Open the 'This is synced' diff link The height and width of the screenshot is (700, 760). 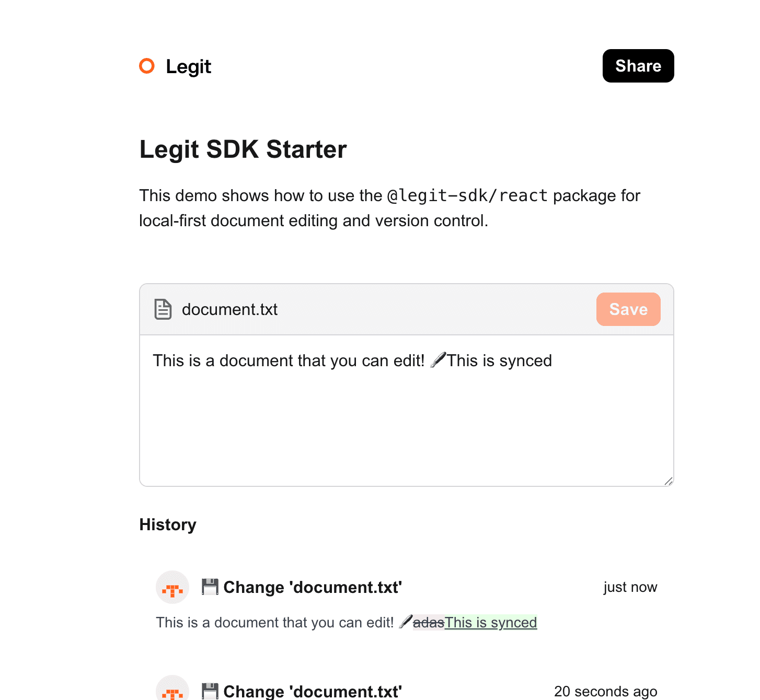pos(491,623)
